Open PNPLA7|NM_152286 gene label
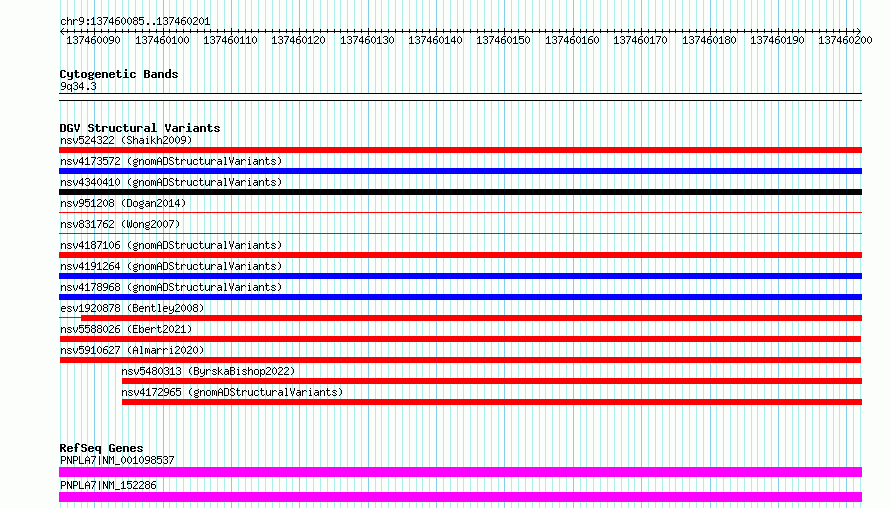The image size is (890, 508). click(x=108, y=485)
